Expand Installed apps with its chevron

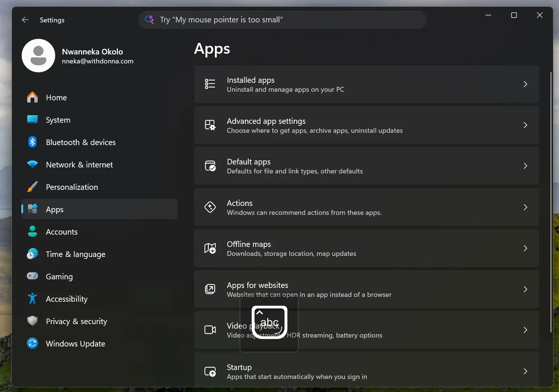click(525, 84)
